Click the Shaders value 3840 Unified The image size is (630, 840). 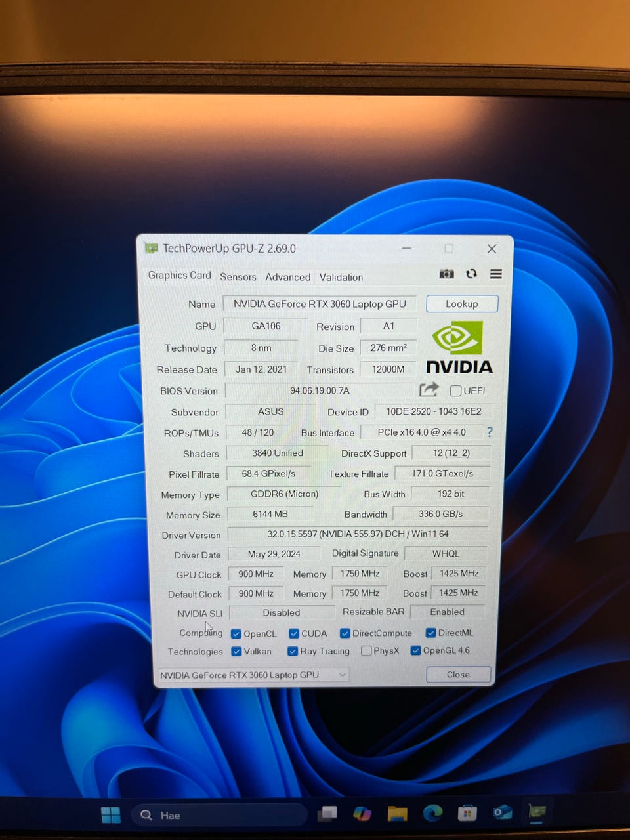tap(277, 453)
